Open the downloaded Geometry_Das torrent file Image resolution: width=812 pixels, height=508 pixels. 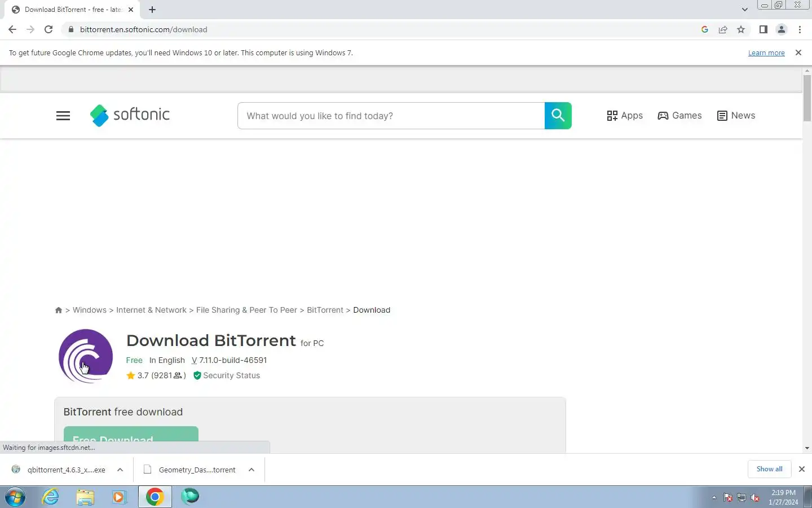[190, 470]
